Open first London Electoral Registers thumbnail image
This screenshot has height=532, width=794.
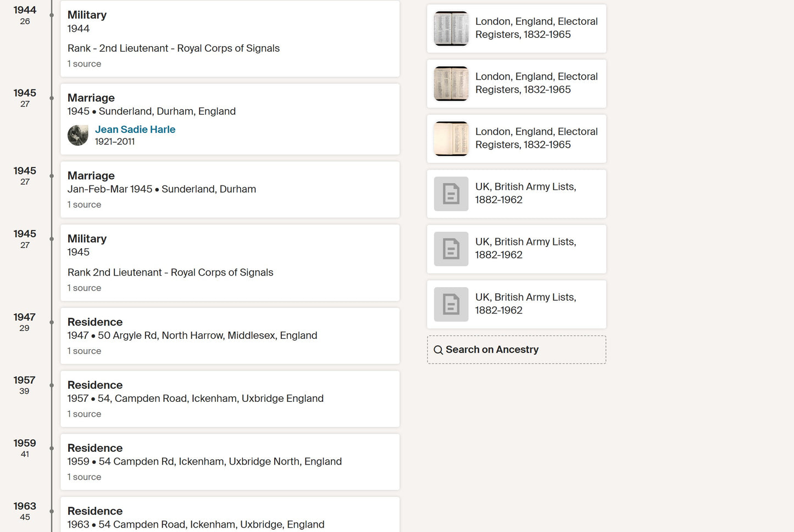coord(451,29)
